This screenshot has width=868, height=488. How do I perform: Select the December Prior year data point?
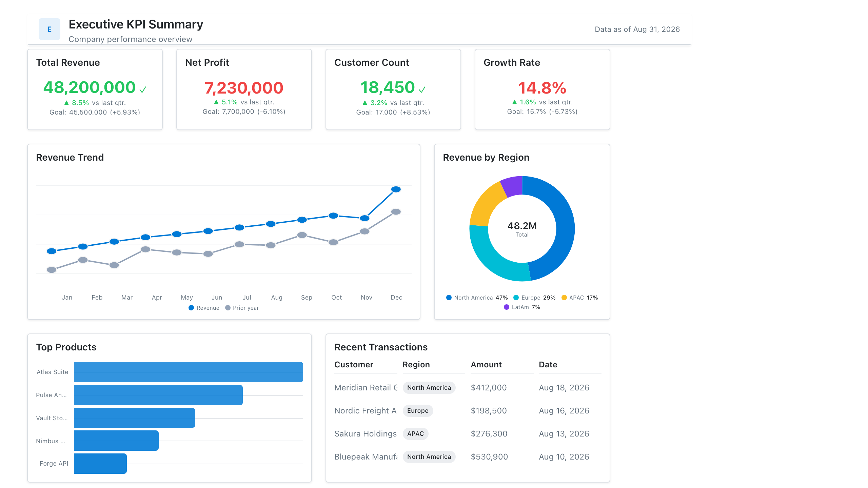tap(396, 212)
